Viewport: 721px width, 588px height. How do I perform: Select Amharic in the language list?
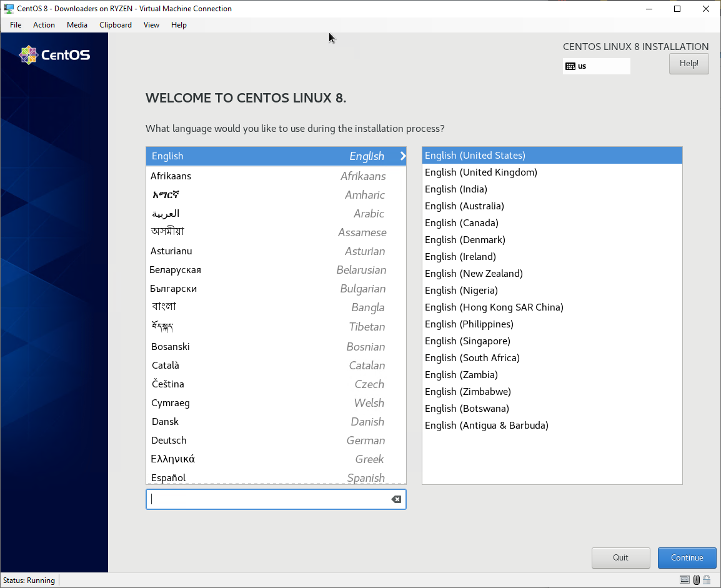[276, 195]
